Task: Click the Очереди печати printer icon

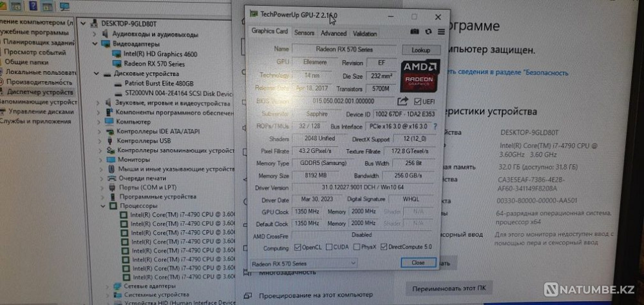Action: pos(111,179)
